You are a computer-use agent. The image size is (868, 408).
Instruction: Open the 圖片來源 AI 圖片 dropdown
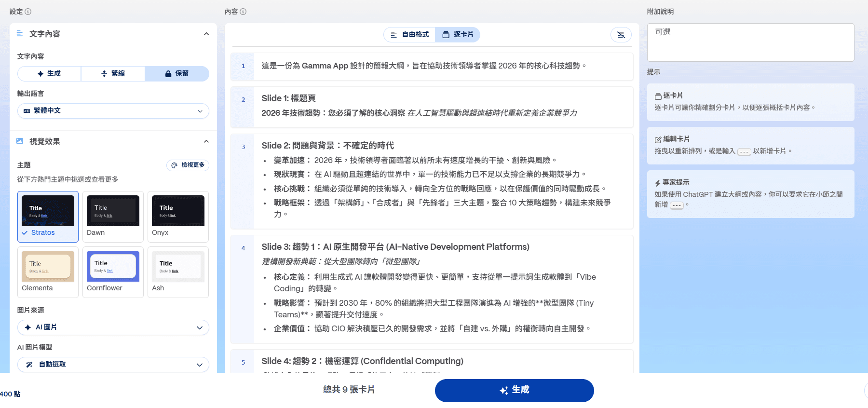pos(113,327)
